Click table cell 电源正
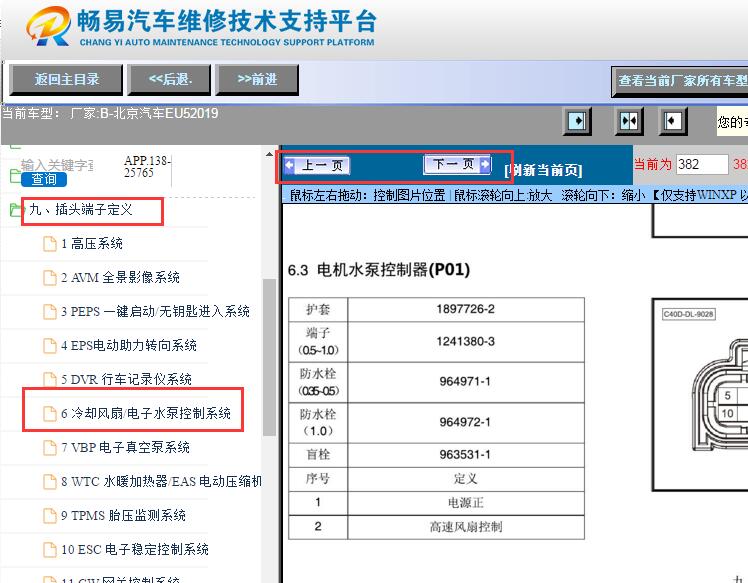 point(466,503)
